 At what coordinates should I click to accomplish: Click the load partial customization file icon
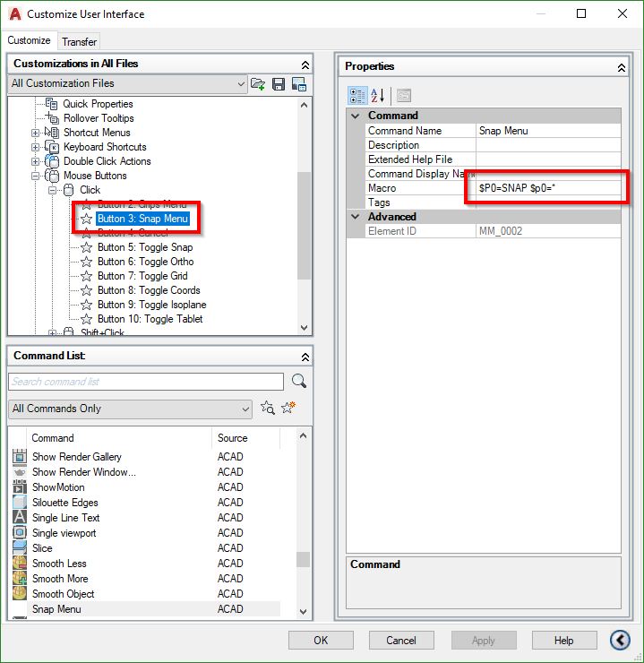[x=258, y=84]
